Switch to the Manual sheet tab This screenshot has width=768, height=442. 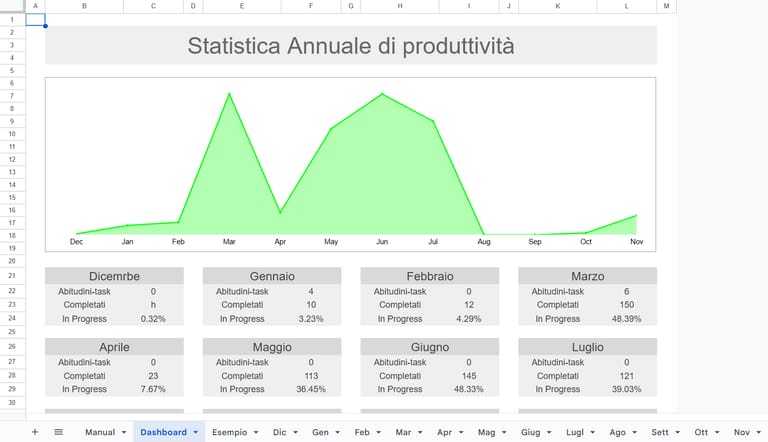pos(99,432)
